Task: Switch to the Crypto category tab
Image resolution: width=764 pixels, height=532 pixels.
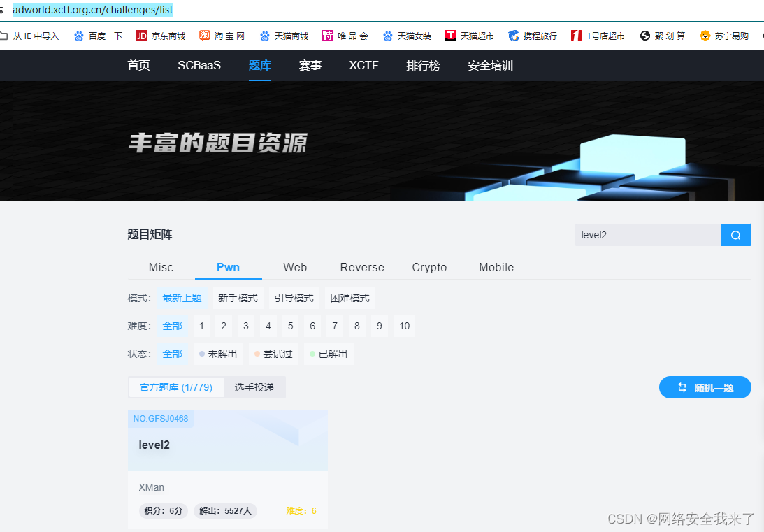Action: (429, 268)
